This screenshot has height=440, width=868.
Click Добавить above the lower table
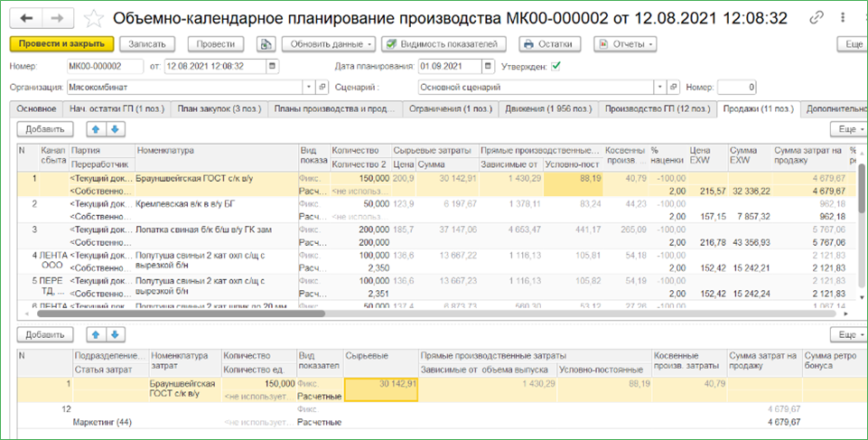(45, 334)
